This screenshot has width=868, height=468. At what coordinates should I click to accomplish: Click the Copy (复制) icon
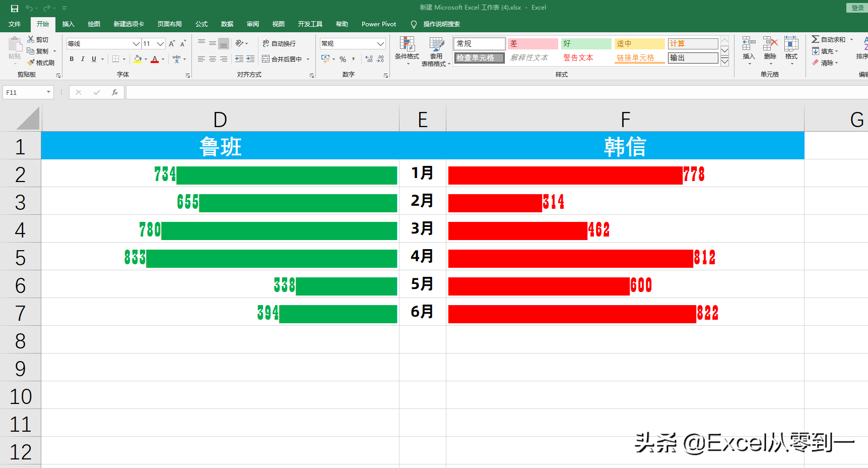point(31,51)
